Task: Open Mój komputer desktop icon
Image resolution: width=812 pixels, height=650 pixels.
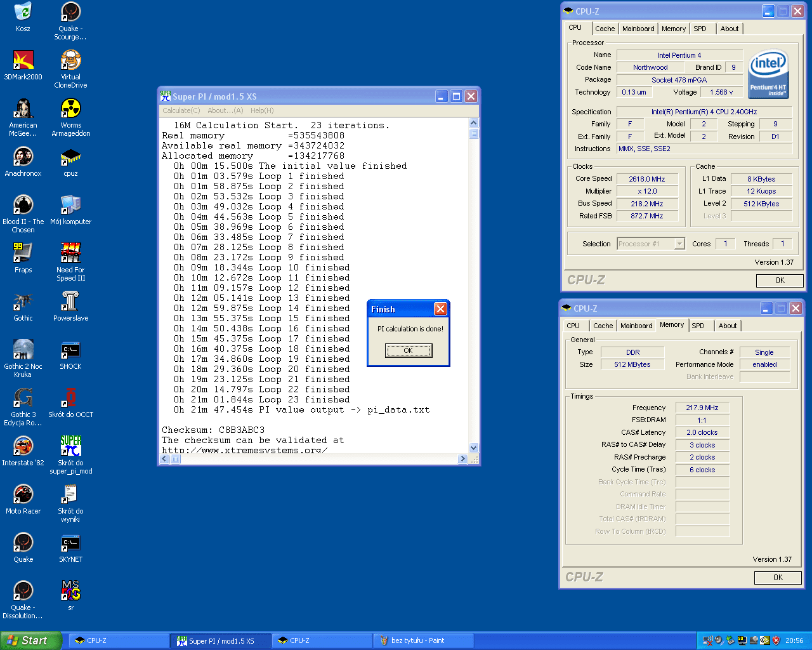Action: tap(70, 210)
